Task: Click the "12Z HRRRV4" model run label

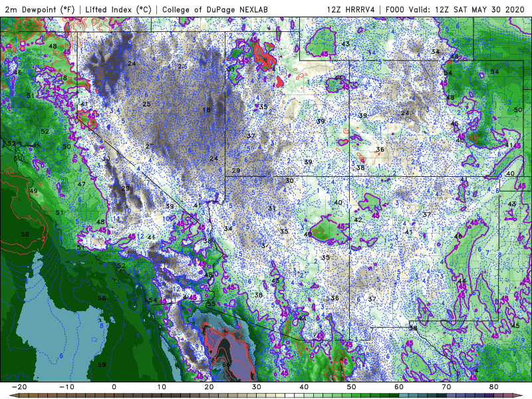Action: (351, 9)
